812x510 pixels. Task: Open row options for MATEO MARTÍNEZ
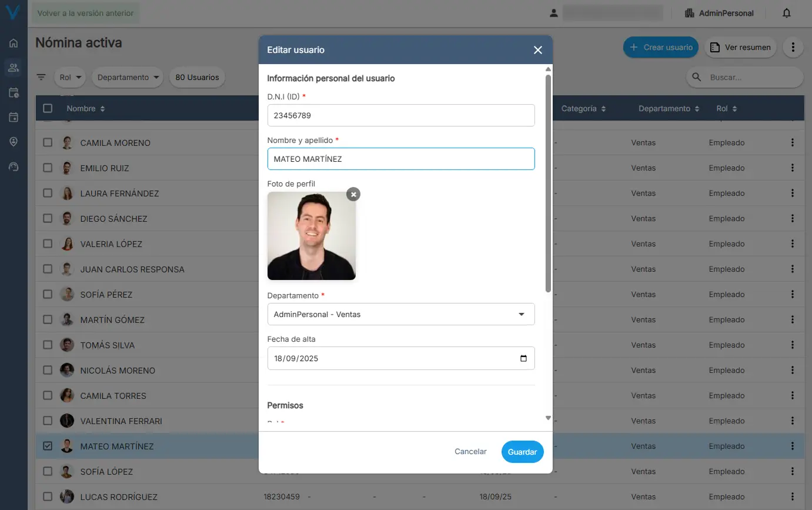(793, 446)
